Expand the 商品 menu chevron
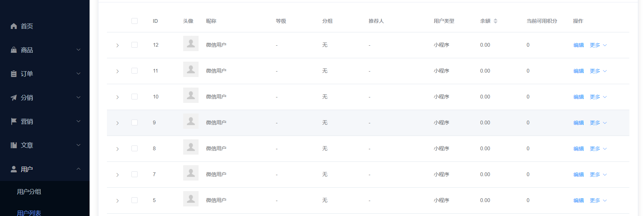Screen dimensions: 644x216 tap(78, 50)
